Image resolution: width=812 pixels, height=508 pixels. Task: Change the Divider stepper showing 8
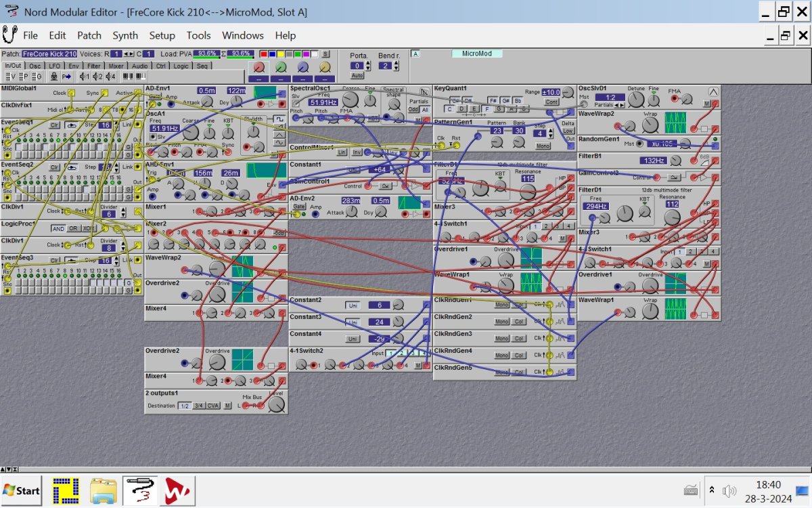[x=123, y=247]
